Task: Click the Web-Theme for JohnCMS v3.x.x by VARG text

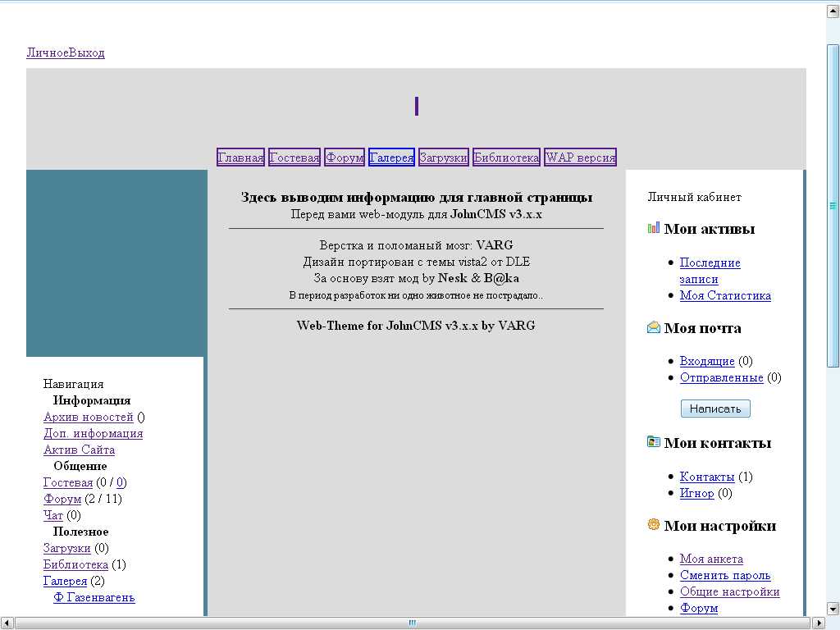Action: pos(416,325)
